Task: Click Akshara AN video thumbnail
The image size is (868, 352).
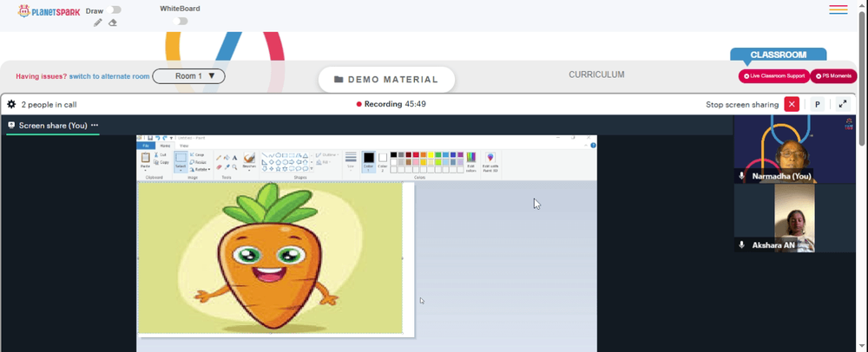Action: (x=794, y=218)
